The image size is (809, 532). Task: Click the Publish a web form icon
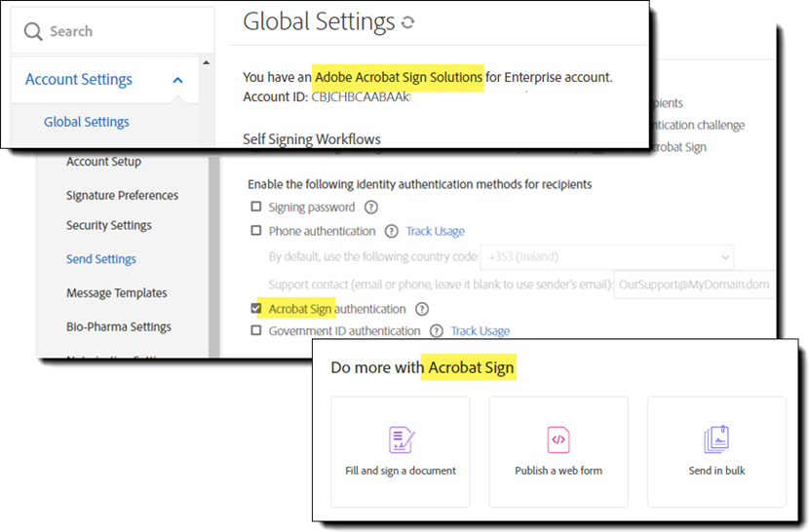[x=559, y=440]
